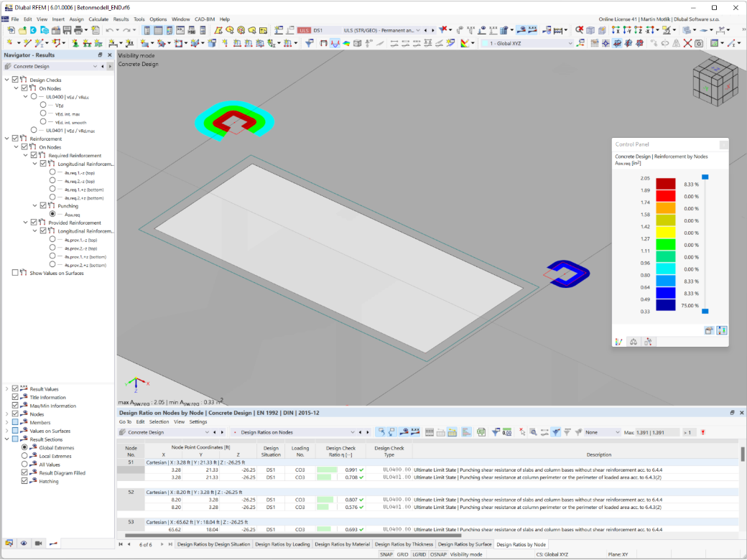Enable Show Values on Surfaces checkbox
747x560 pixels.
coord(15,273)
